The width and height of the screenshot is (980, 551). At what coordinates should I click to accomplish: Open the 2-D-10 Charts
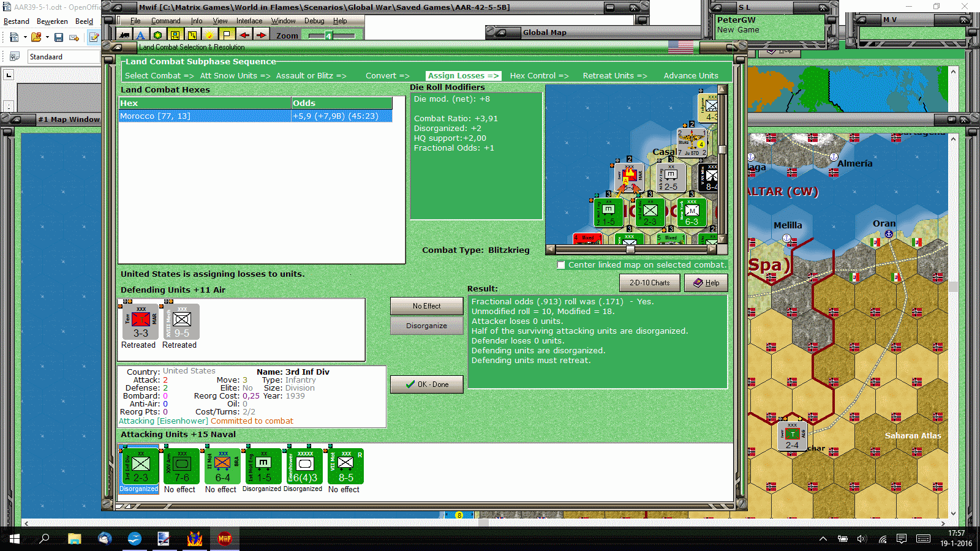tap(649, 283)
